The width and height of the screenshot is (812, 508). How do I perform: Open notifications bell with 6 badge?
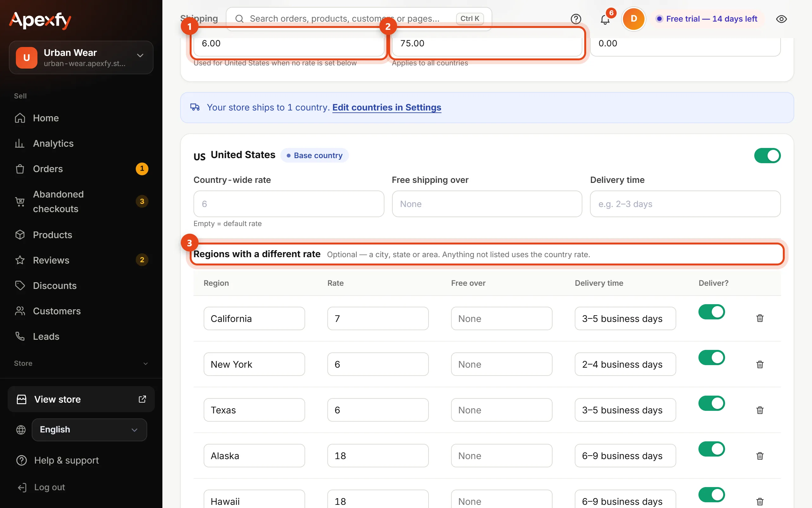(x=605, y=19)
